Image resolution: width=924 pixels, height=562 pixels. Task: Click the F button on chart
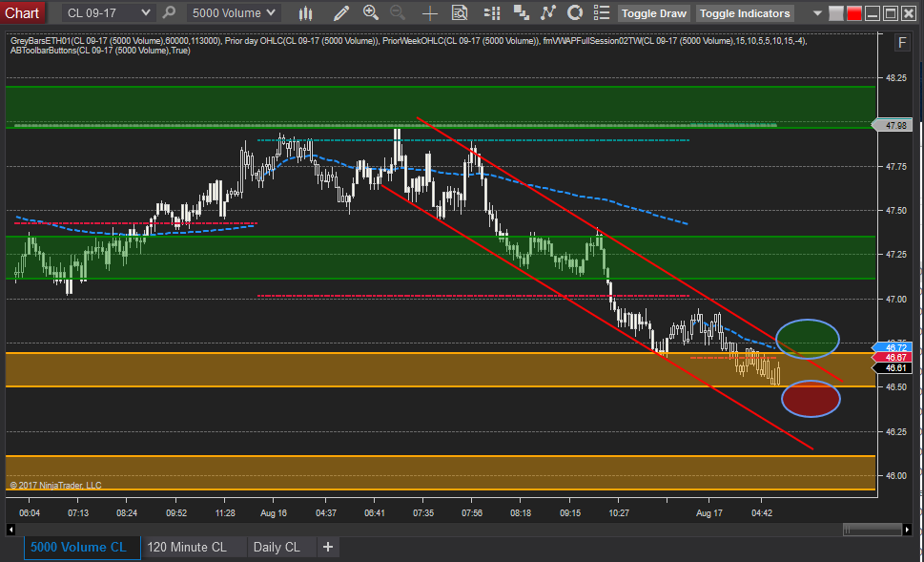pos(902,42)
